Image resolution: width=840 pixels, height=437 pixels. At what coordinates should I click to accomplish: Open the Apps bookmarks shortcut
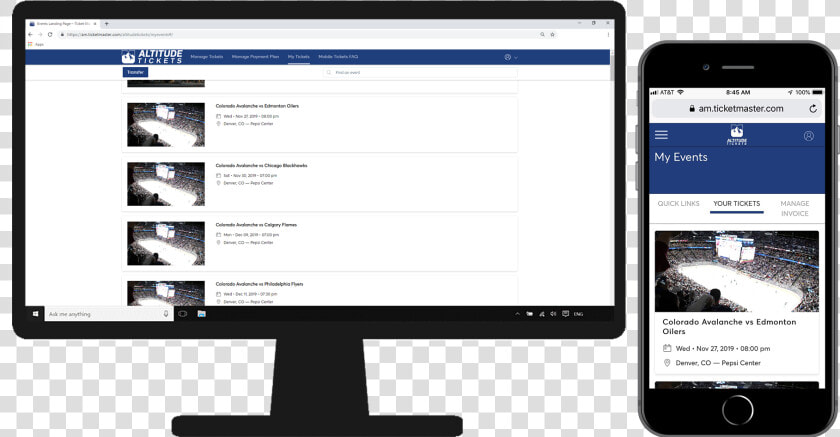pyautogui.click(x=35, y=44)
